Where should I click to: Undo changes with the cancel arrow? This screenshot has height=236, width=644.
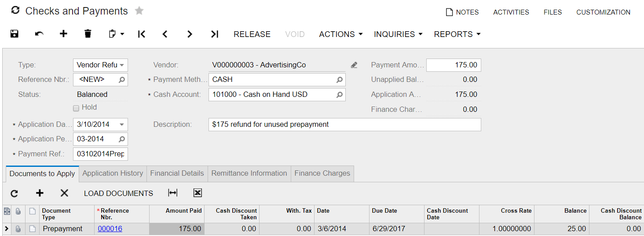[39, 34]
